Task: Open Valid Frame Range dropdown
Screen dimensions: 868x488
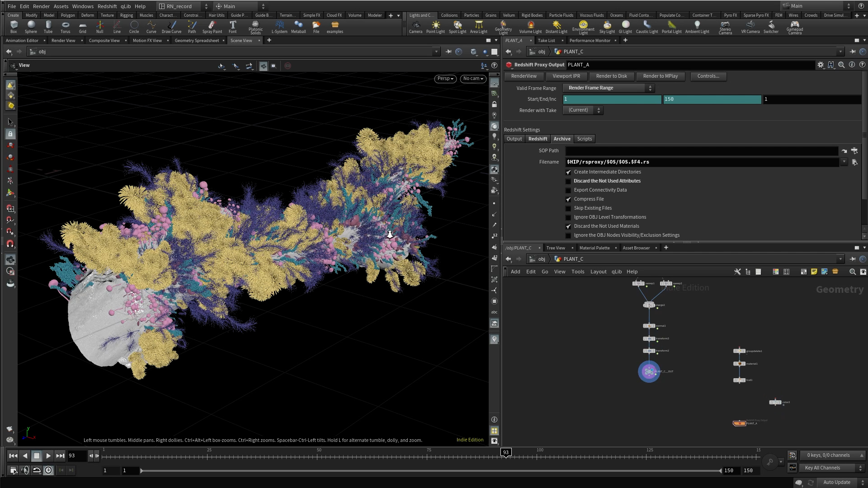Action: [609, 88]
